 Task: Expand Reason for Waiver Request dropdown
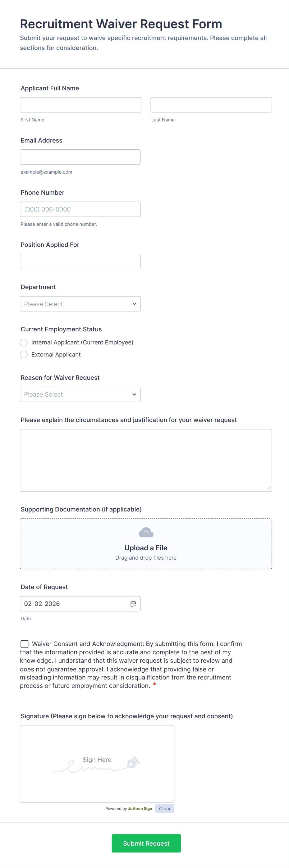coord(80,394)
